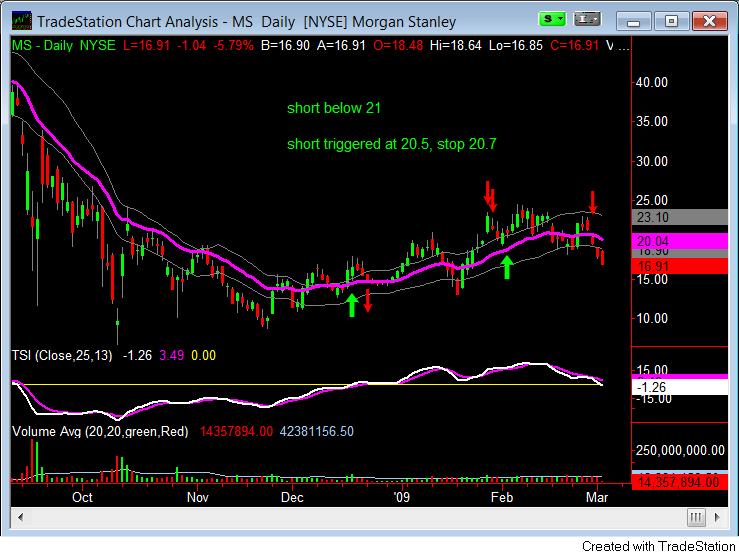739x554 pixels.
Task: Click the 'B=16.90' bid value
Action: click(x=285, y=46)
